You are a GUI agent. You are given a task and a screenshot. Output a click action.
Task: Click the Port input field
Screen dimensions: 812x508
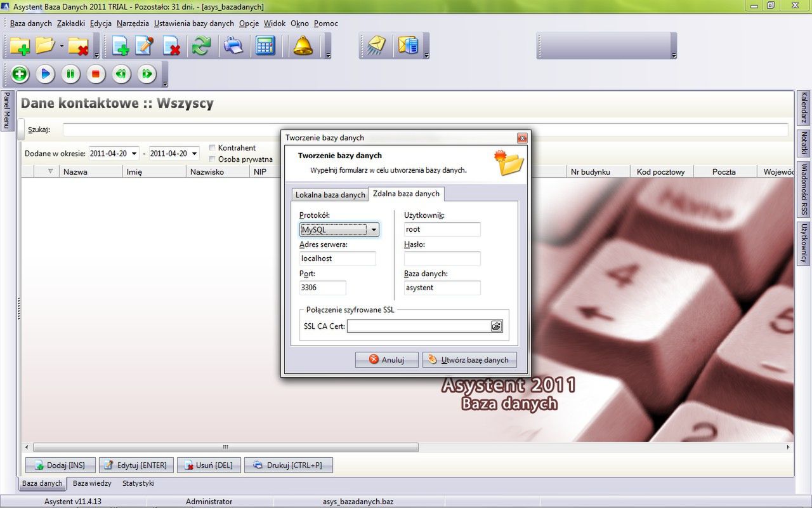point(323,288)
